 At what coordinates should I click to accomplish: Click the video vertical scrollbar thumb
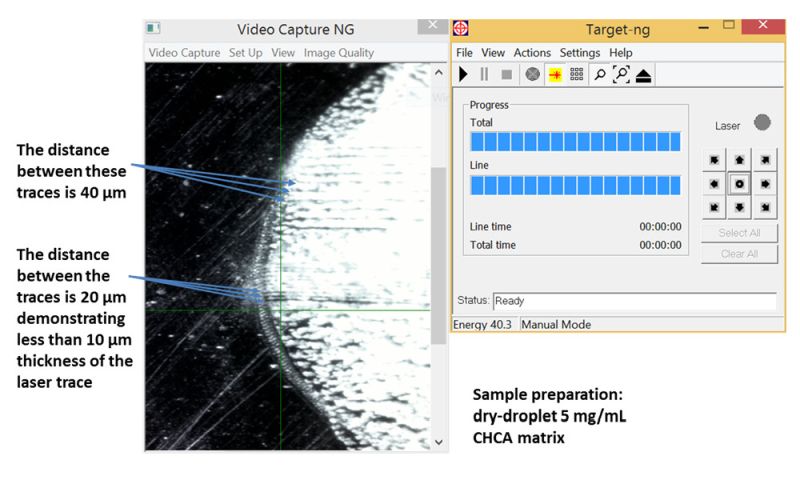click(x=439, y=256)
